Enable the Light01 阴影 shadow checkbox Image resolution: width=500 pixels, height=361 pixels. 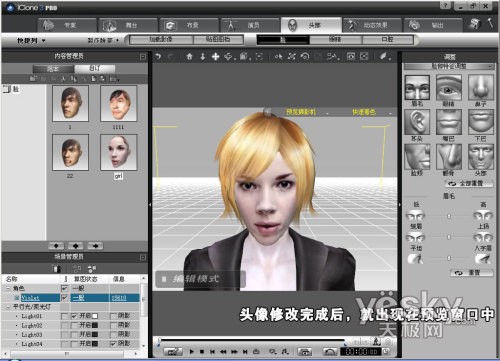click(x=113, y=316)
